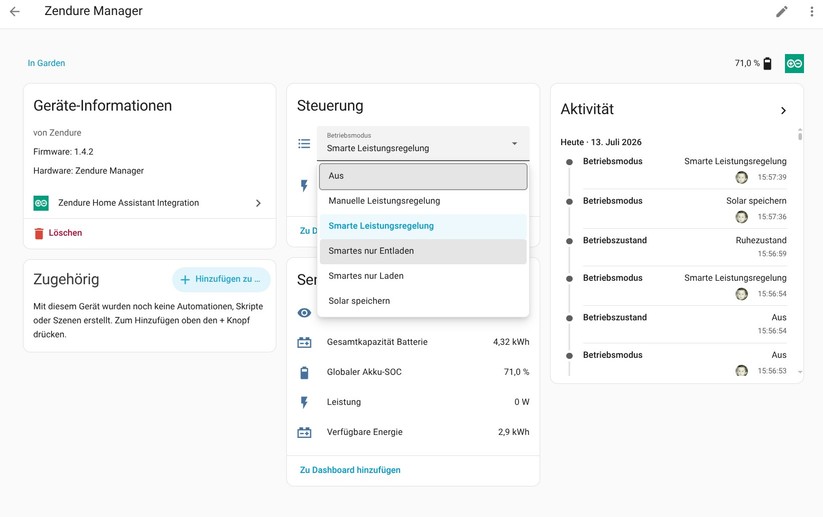Select Smarte Leistungsregelung option in list
823x517 pixels.
click(x=423, y=226)
